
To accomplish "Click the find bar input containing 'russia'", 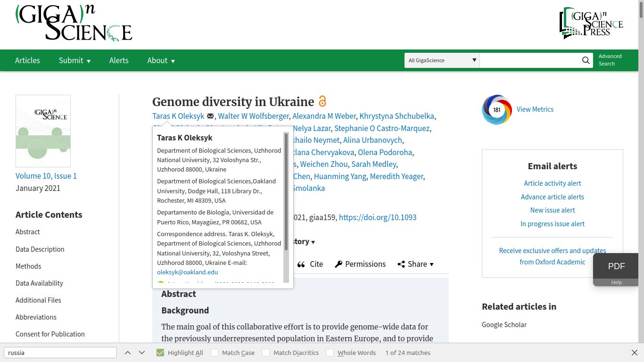I will (x=60, y=353).
